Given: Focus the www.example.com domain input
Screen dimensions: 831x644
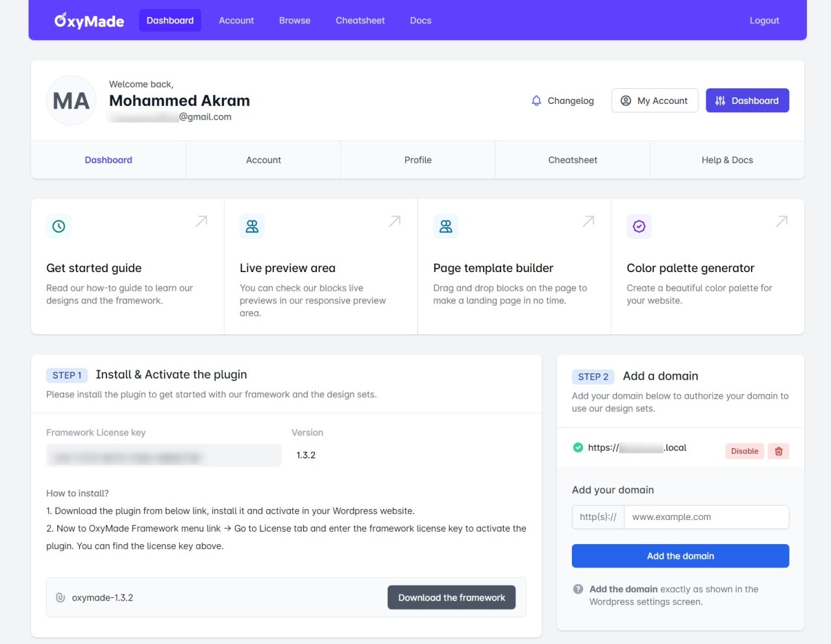Looking at the screenshot, I should pyautogui.click(x=706, y=517).
